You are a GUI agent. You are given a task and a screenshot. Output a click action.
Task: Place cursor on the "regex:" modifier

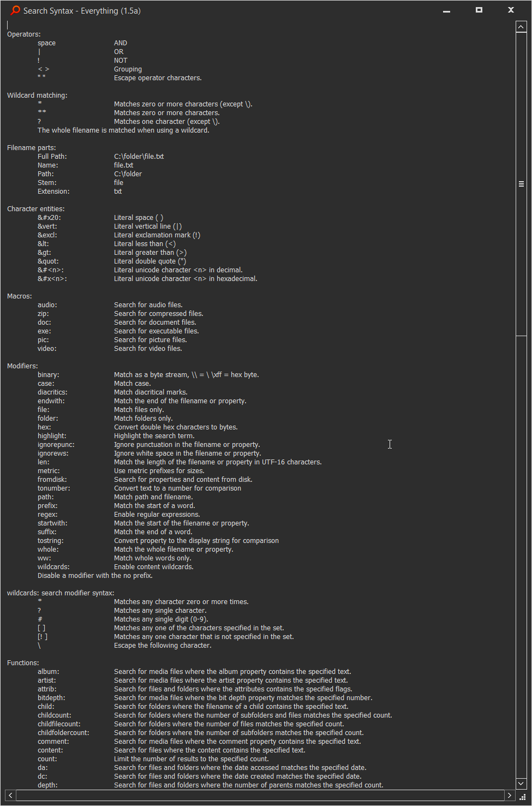click(47, 515)
